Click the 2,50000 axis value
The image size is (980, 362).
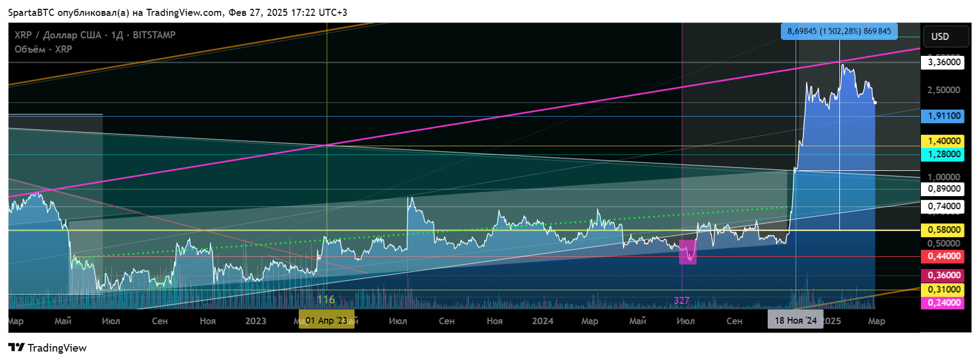coord(944,90)
